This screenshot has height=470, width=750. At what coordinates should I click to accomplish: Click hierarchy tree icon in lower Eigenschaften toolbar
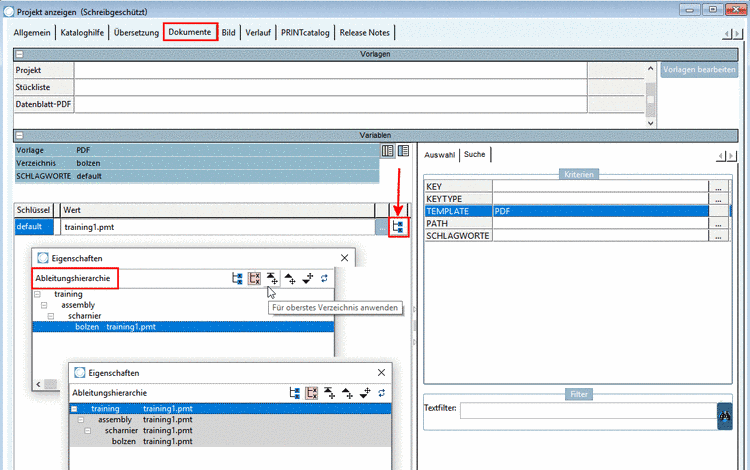295,393
